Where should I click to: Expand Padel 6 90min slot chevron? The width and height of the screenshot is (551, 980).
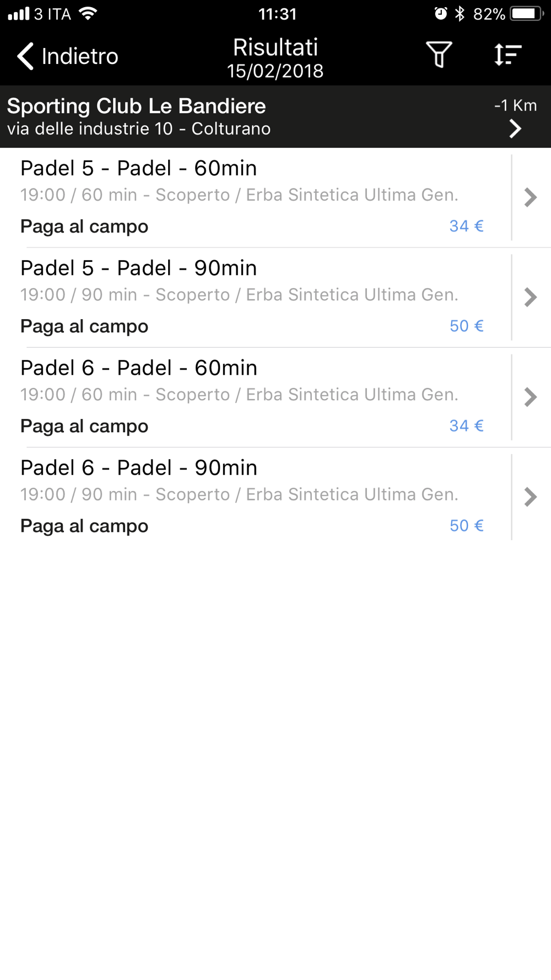pos(531,497)
